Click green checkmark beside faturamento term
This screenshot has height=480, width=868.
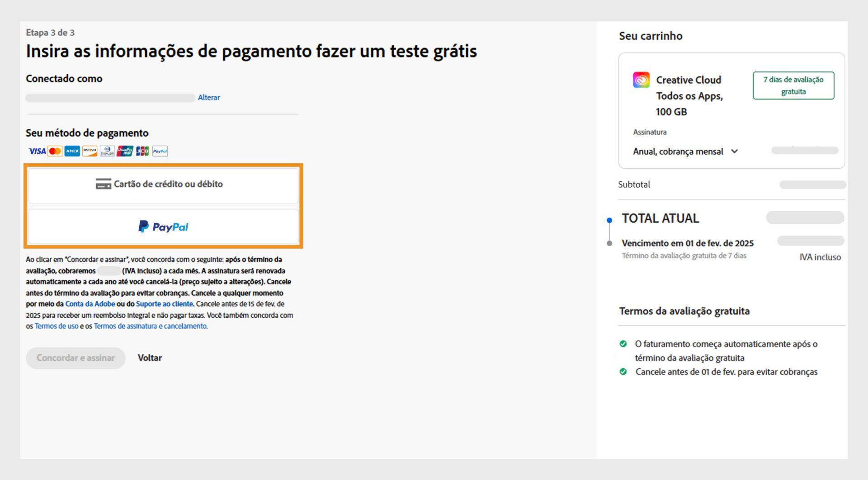click(x=623, y=344)
